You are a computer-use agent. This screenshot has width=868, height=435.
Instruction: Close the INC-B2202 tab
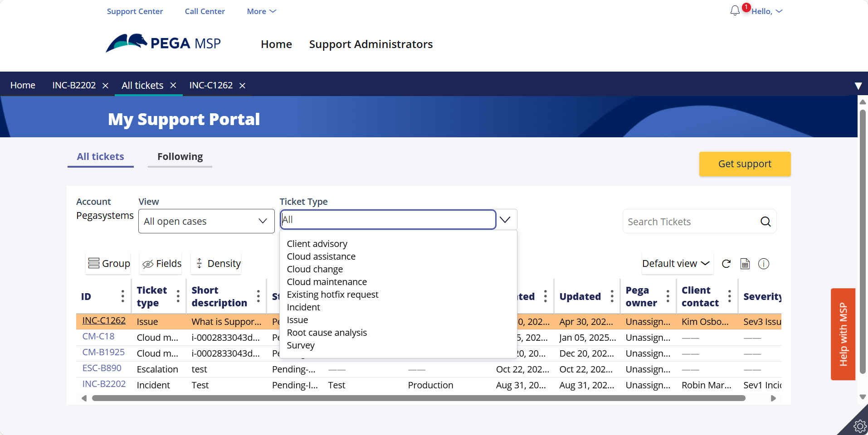coord(105,86)
